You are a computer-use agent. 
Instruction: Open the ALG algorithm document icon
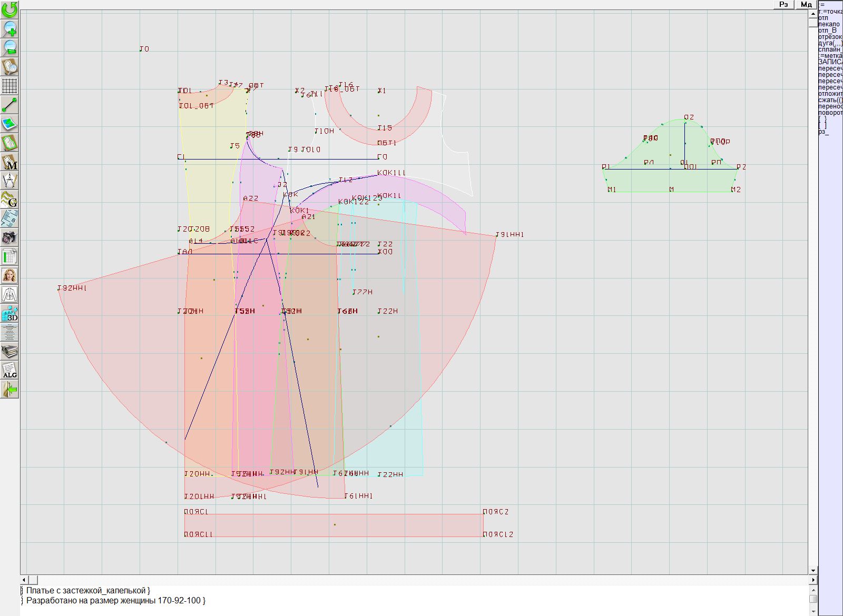[x=9, y=370]
